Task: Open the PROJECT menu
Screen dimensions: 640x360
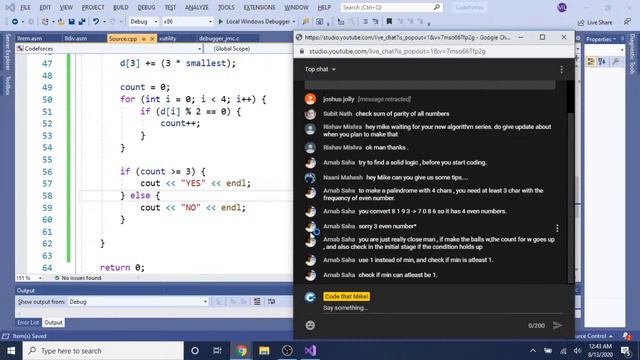Action: pyautogui.click(x=93, y=7)
